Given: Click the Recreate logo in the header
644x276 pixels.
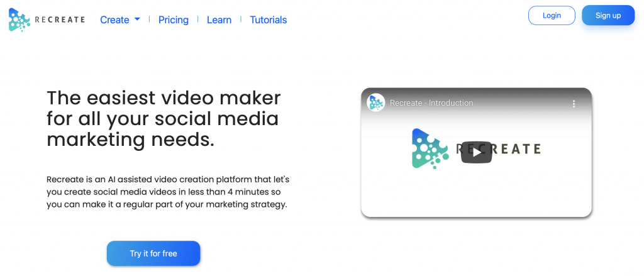Looking at the screenshot, I should [x=47, y=19].
